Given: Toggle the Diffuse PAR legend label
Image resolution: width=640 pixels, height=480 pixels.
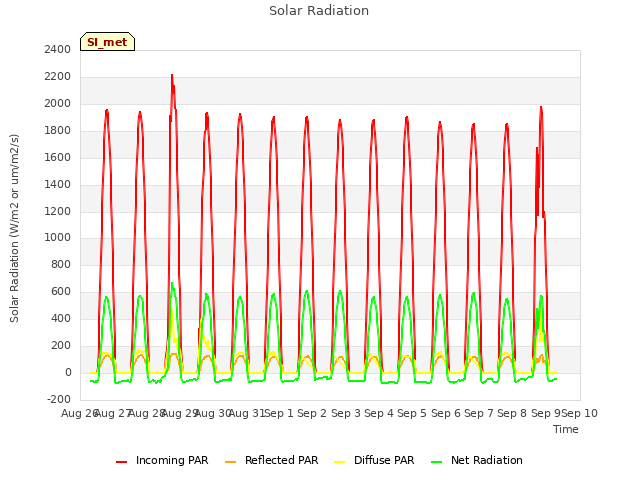Looking at the screenshot, I should (x=384, y=460).
